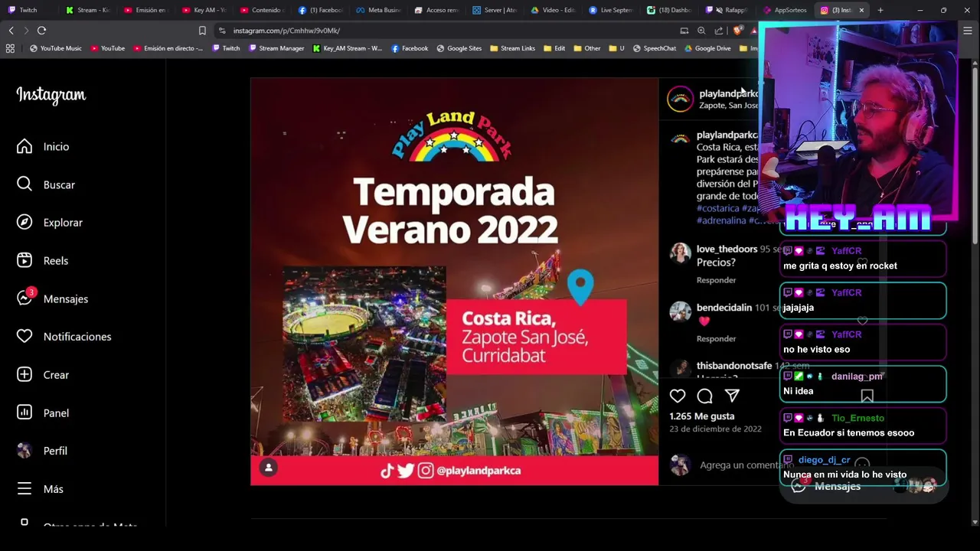
Task: Open Google Sites bookmark
Action: 459,48
